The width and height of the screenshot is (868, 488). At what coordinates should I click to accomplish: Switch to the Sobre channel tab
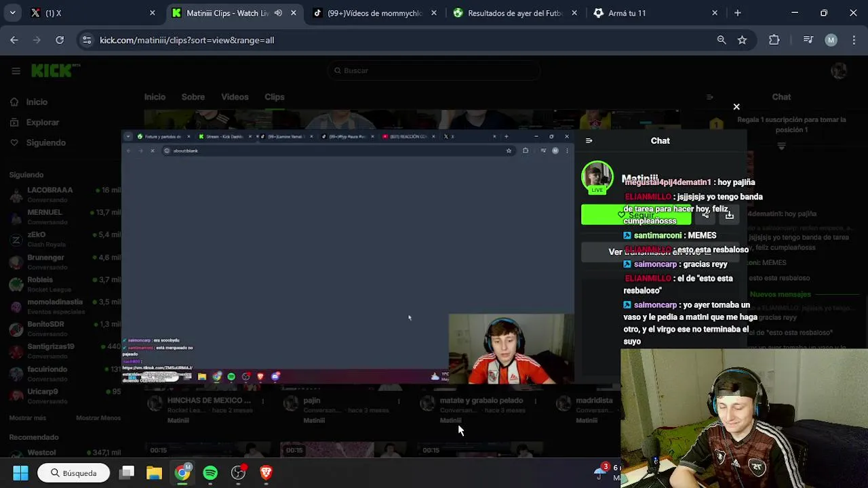click(193, 97)
